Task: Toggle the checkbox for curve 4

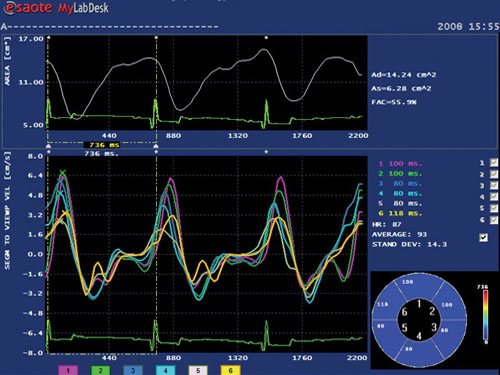Action: 494,197
